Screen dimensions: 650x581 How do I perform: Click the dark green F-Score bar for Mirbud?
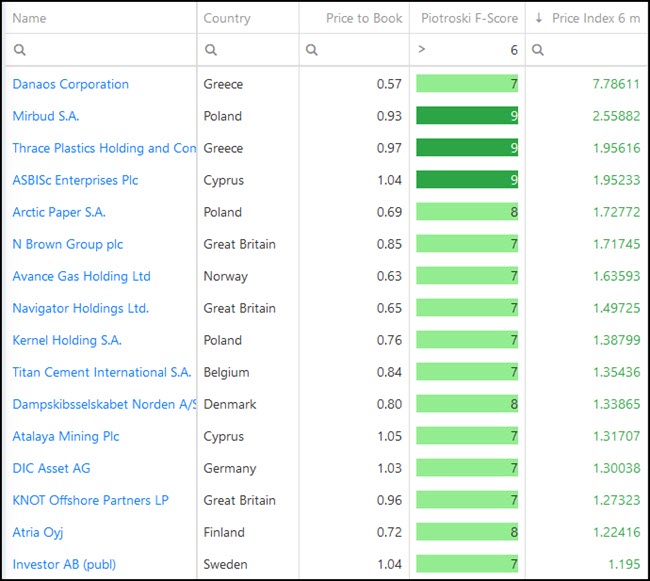point(467,116)
